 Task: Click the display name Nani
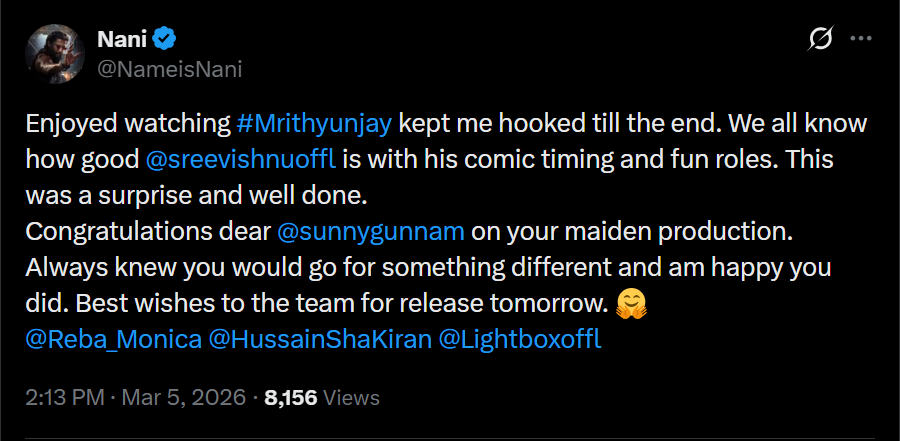121,39
